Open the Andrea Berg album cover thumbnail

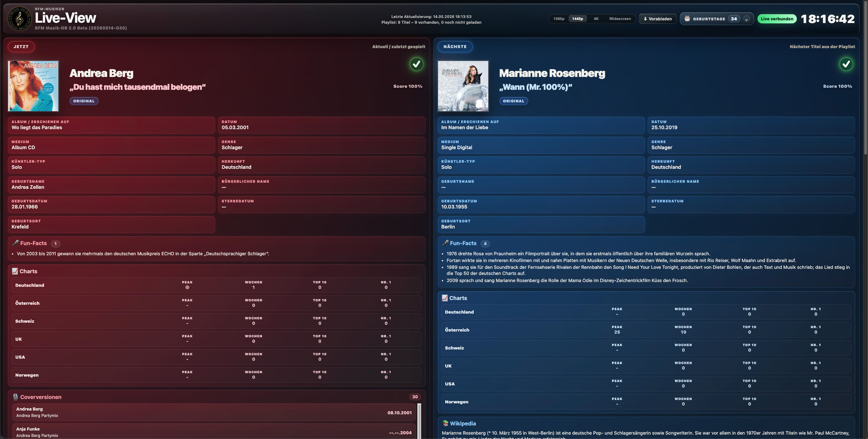tap(33, 86)
